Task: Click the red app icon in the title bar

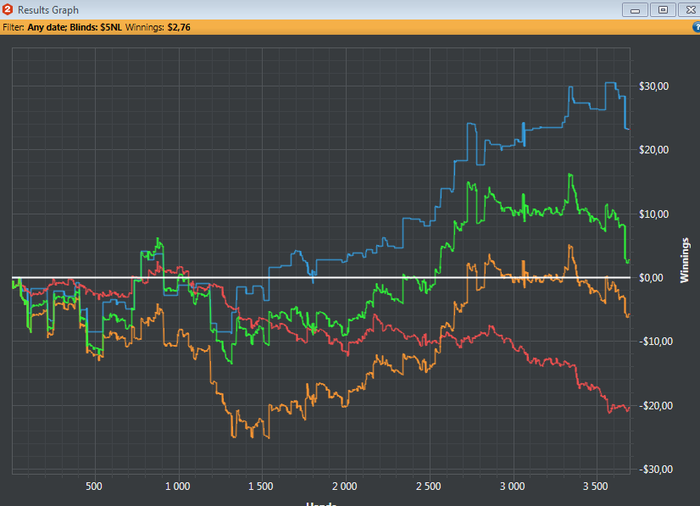Action: (x=7, y=9)
